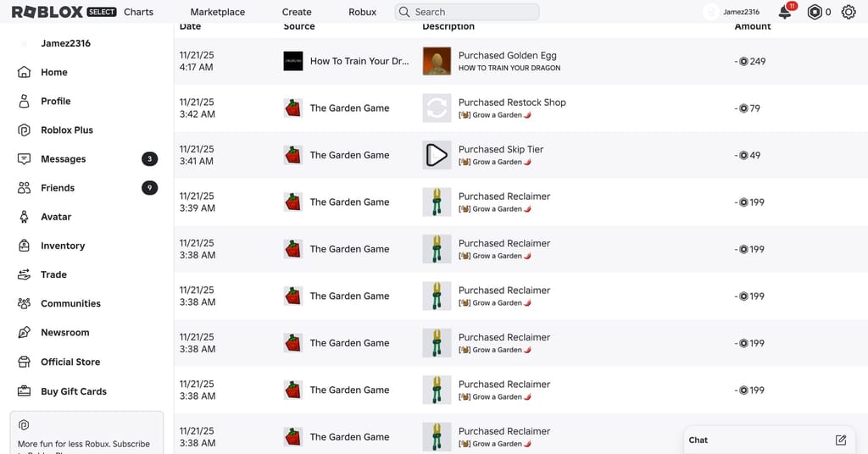Viewport: 868px width, 454px height.
Task: Click the Trade sidebar icon
Action: pyautogui.click(x=24, y=274)
